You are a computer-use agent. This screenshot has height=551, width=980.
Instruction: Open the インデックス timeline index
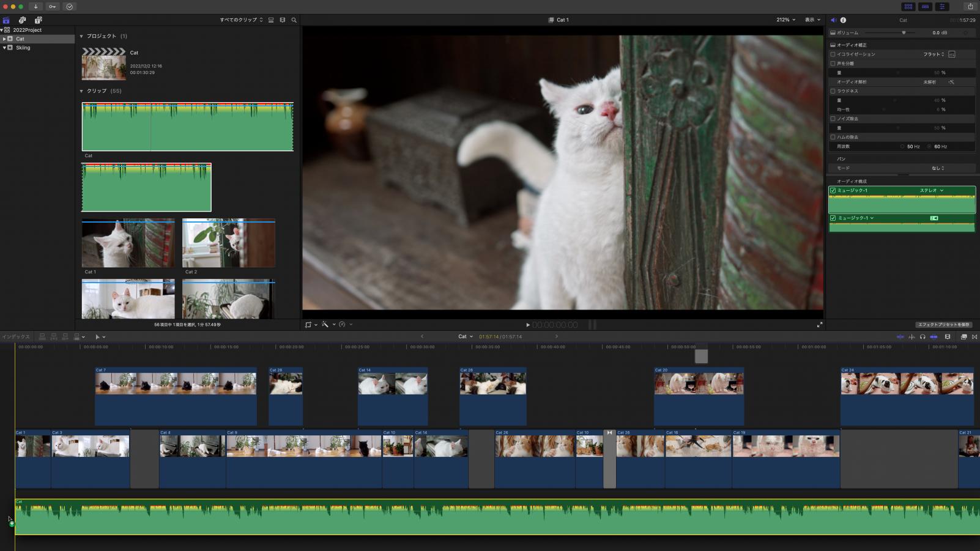pos(15,337)
